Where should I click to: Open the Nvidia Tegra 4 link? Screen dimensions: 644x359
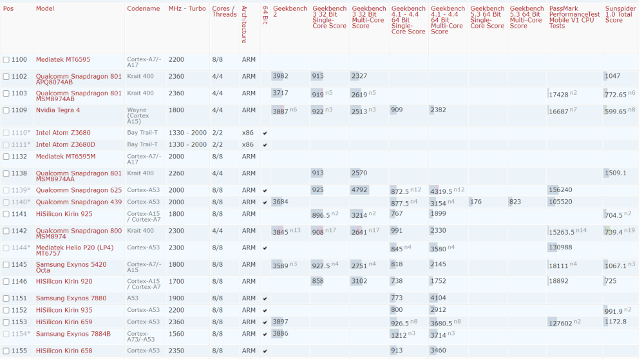pyautogui.click(x=58, y=110)
